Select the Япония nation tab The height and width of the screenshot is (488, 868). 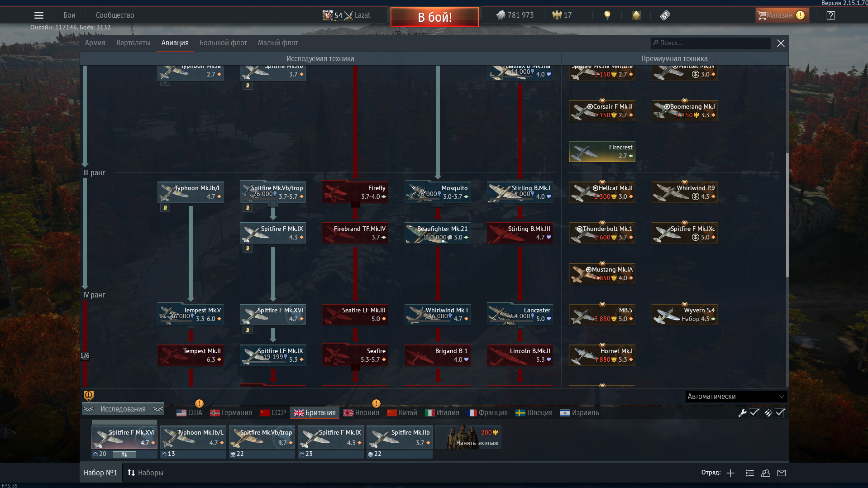pos(361,413)
